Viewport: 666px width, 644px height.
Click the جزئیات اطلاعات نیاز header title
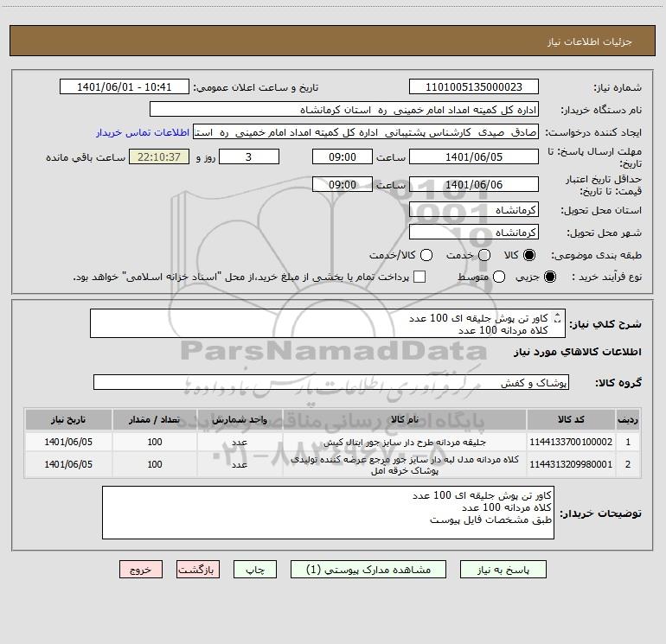(590, 41)
